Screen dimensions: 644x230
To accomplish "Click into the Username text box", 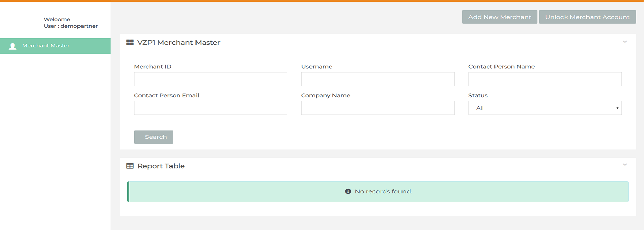I will coord(377,79).
